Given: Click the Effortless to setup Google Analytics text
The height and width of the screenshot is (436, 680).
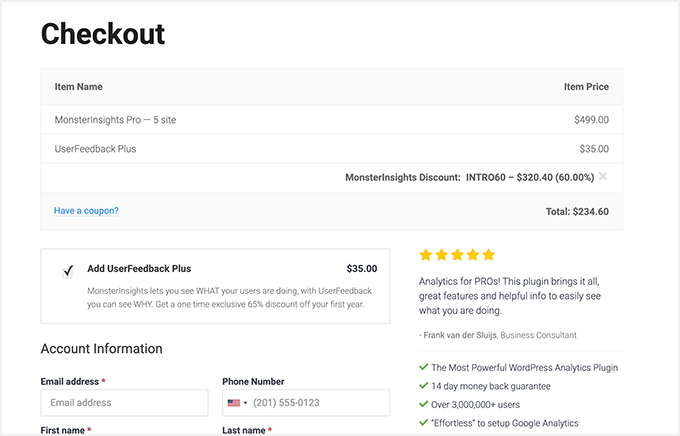Looking at the screenshot, I should (x=505, y=423).
